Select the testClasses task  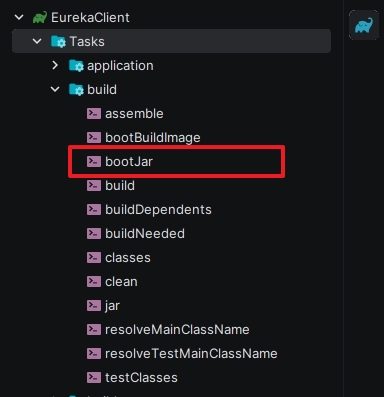coord(141,378)
